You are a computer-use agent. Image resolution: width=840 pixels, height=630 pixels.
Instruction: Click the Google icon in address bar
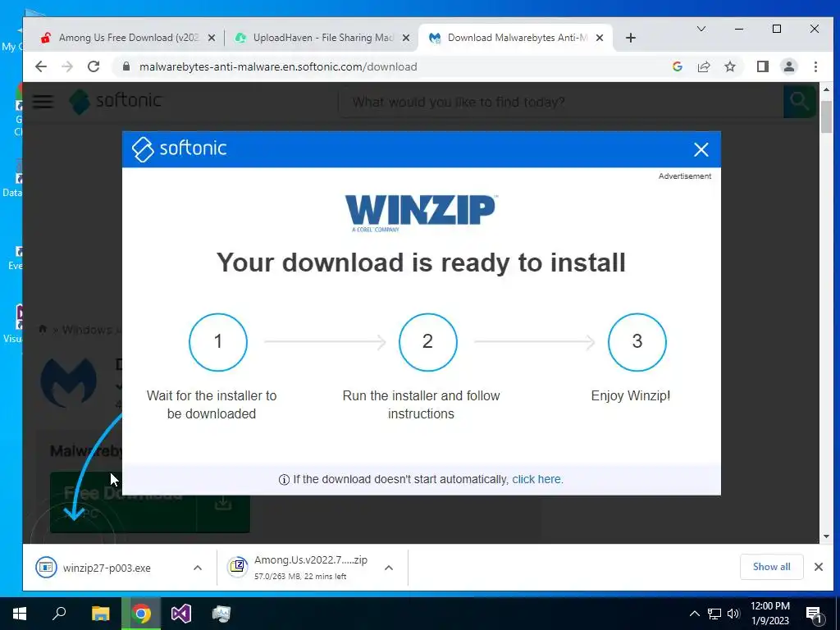click(x=677, y=66)
